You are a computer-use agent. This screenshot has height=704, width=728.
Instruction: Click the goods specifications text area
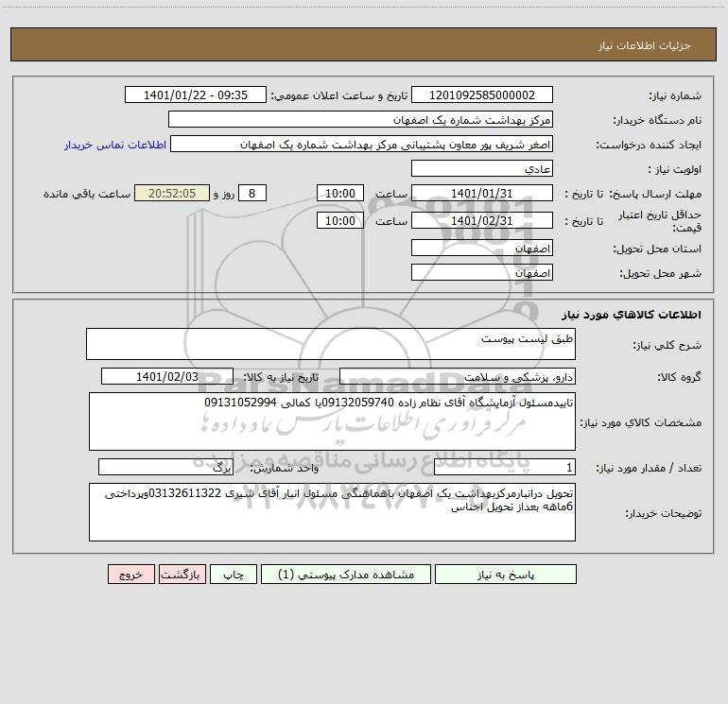coord(332,421)
